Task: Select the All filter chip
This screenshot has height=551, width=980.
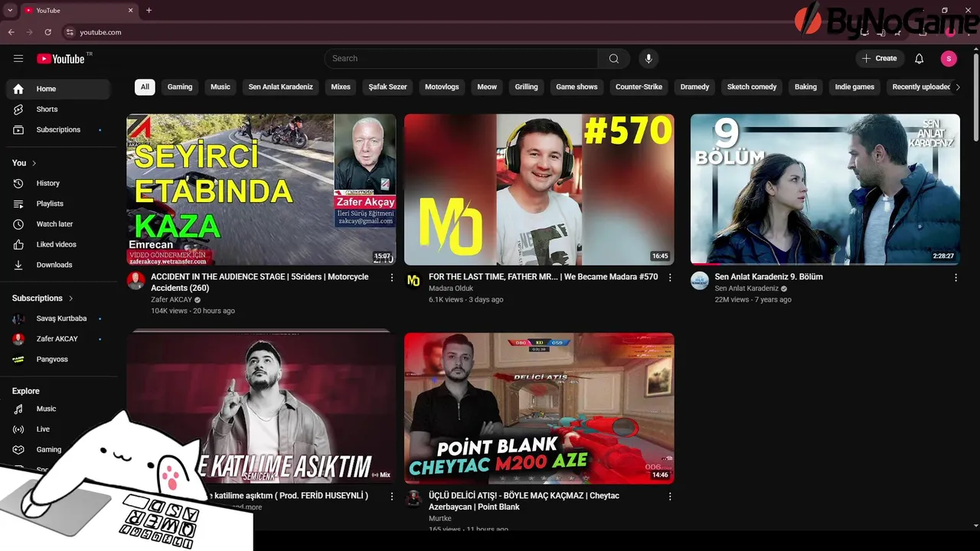Action: 145,87
